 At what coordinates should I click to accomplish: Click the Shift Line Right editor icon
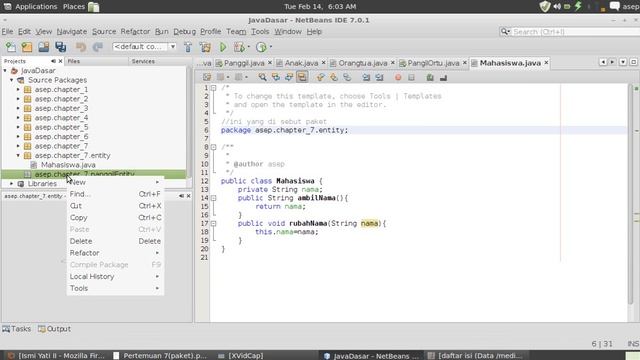coord(379,77)
